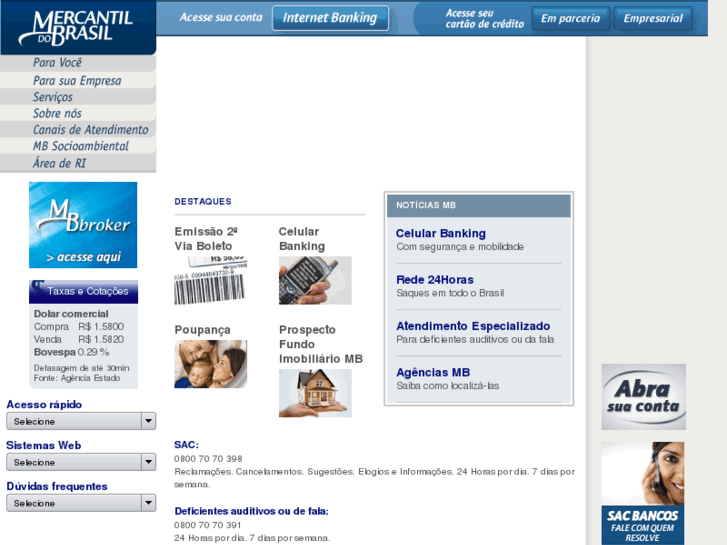Click the Empresarial credit card button
This screenshot has width=727, height=545.
click(x=653, y=19)
